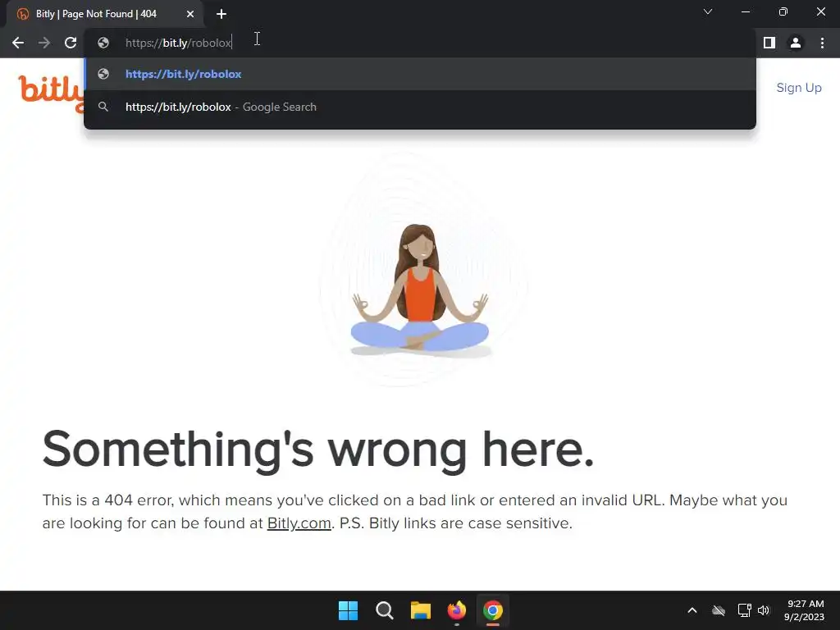Screen dimensions: 840x630
Task: Click the globe icon in the address bar
Action: pyautogui.click(x=103, y=43)
